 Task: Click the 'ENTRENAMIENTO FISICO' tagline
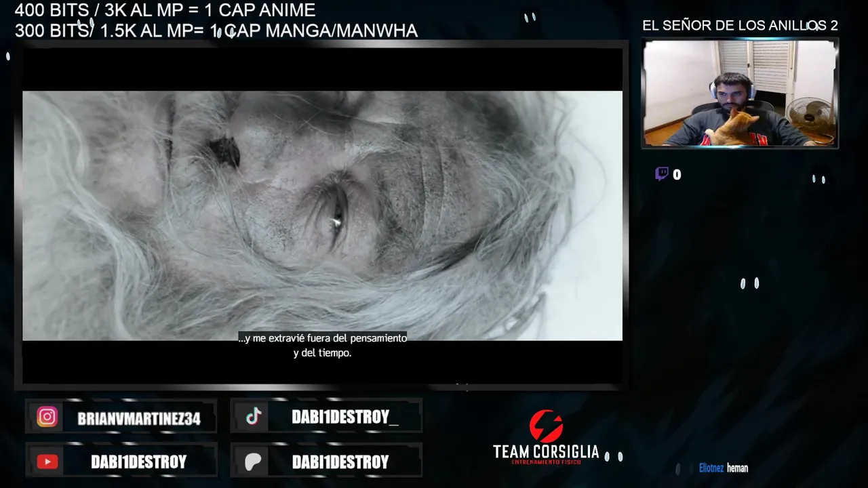pos(546,462)
